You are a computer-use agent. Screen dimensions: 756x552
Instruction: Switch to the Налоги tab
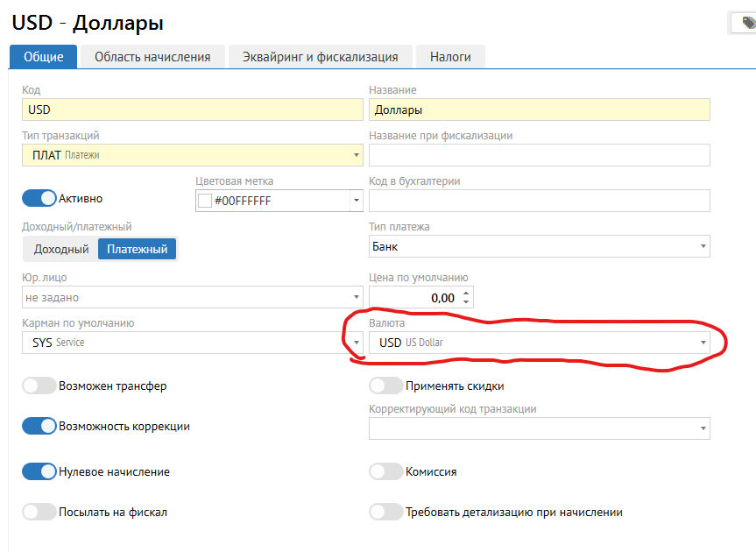coord(450,57)
